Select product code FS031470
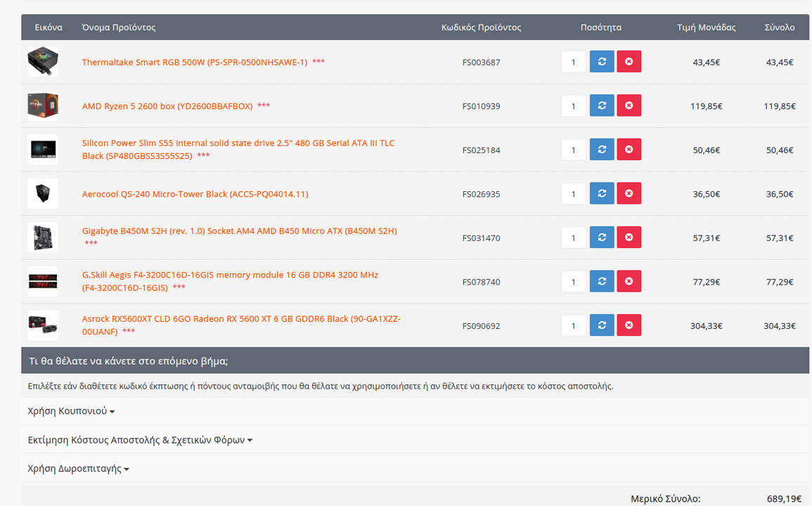 [x=481, y=238]
